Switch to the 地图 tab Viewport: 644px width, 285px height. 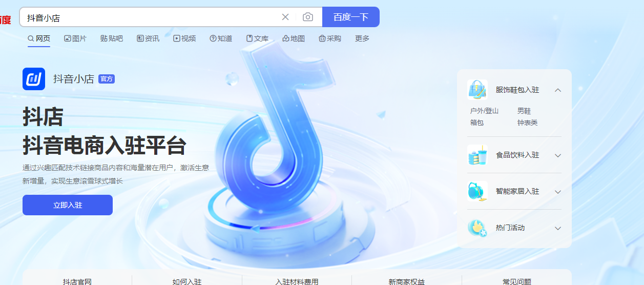(294, 38)
